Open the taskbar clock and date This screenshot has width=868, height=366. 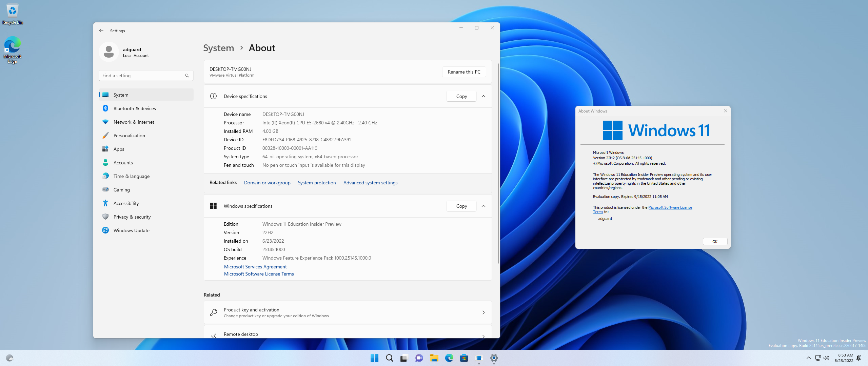pos(844,358)
